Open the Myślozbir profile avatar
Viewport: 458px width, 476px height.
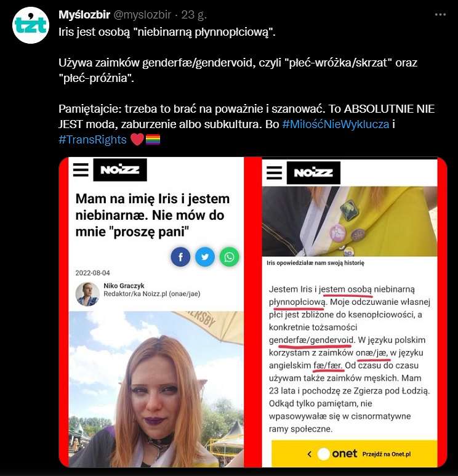click(x=31, y=25)
